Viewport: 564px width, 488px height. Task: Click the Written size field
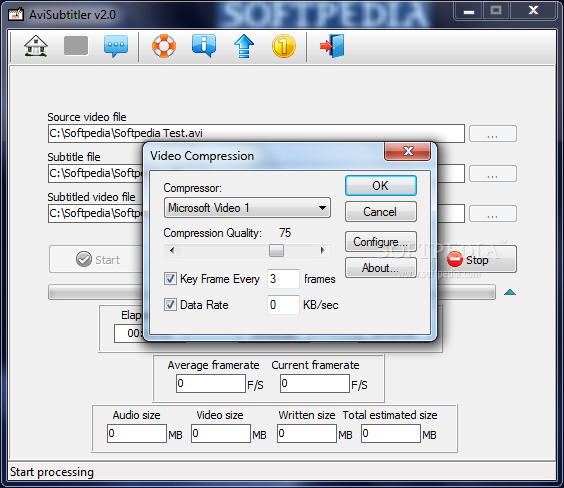pyautogui.click(x=307, y=433)
